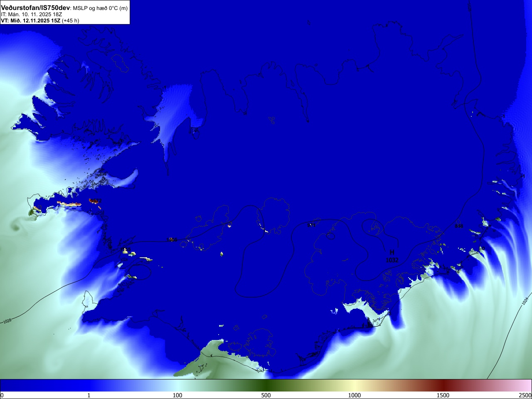Viewport: 532px width, 399px height.
Task: Click the '(+45 h)' forecast offset text
Action: pyautogui.click(x=70, y=20)
